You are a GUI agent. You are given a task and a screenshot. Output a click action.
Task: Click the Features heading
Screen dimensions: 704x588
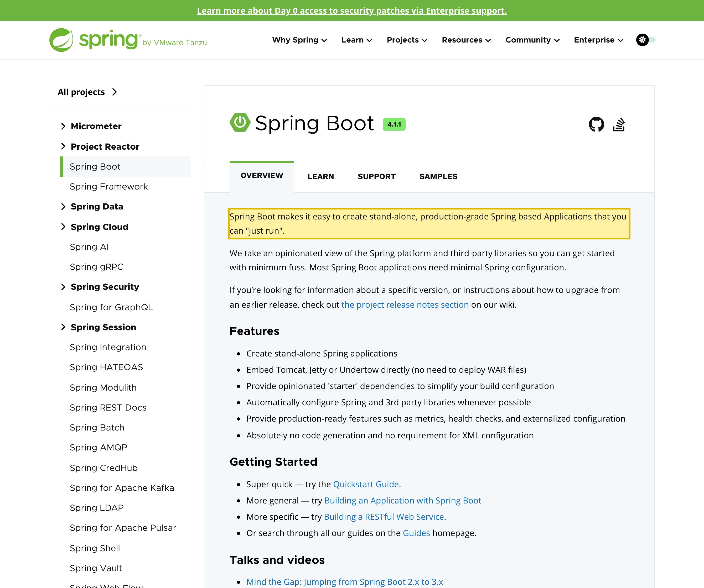coord(255,331)
